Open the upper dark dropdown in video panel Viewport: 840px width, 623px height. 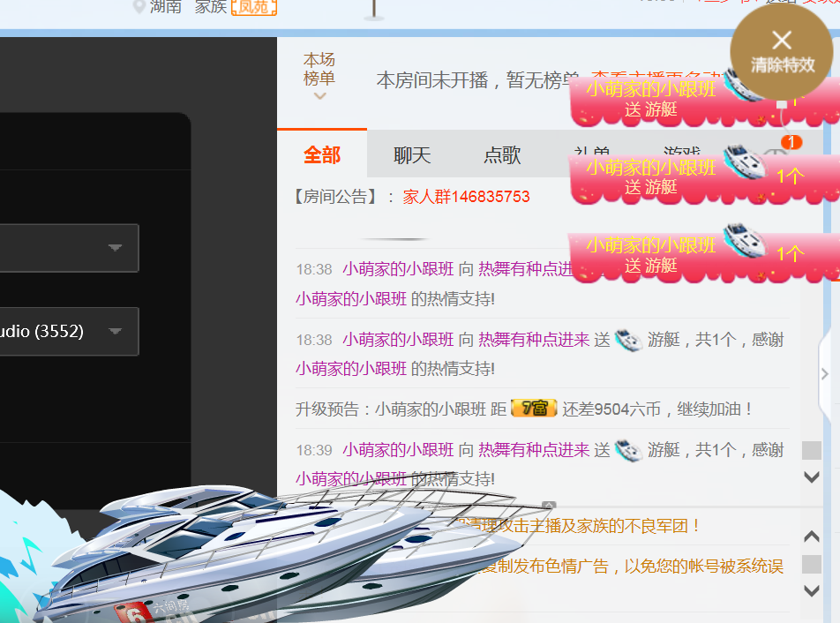click(x=69, y=248)
